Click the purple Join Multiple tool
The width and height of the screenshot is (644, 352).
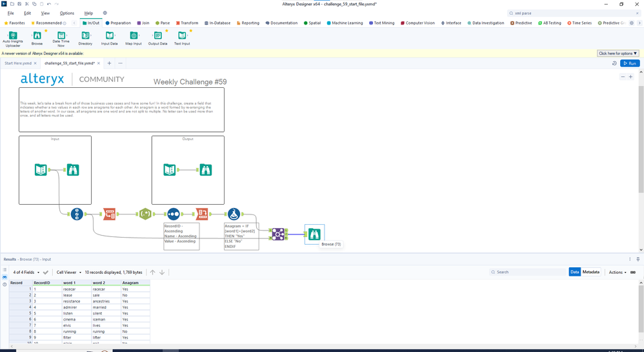278,234
